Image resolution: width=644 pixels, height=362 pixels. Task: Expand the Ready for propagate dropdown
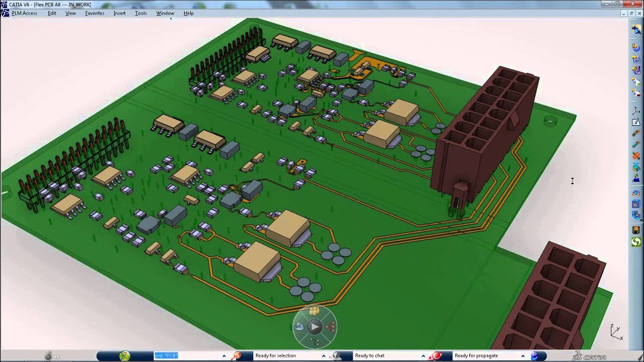click(x=523, y=356)
